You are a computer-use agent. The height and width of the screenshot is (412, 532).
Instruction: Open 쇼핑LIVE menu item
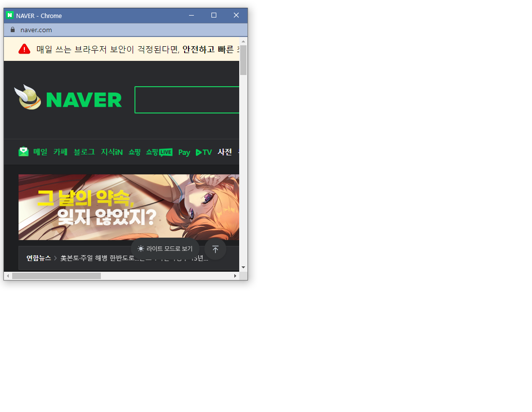pyautogui.click(x=159, y=152)
